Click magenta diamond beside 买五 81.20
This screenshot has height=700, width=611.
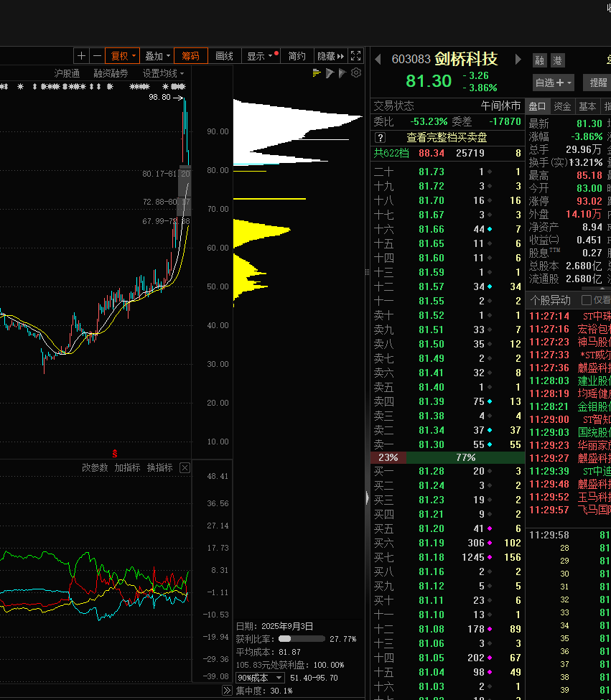point(490,528)
